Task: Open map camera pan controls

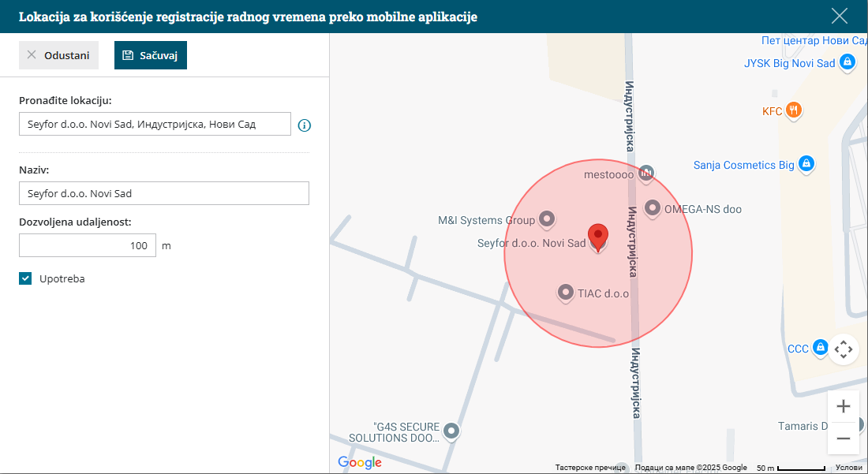Action: click(843, 349)
